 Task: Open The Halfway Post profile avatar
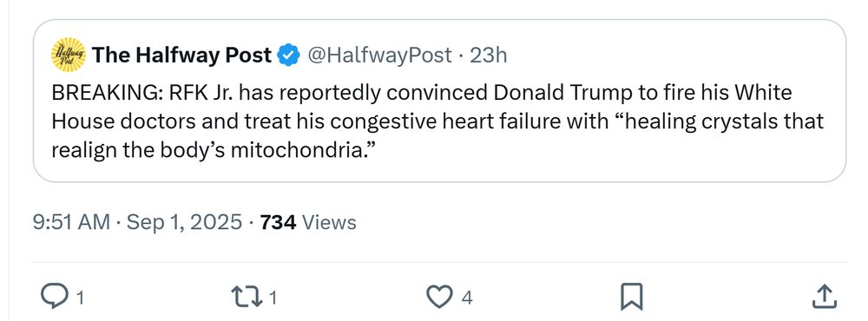tap(68, 55)
